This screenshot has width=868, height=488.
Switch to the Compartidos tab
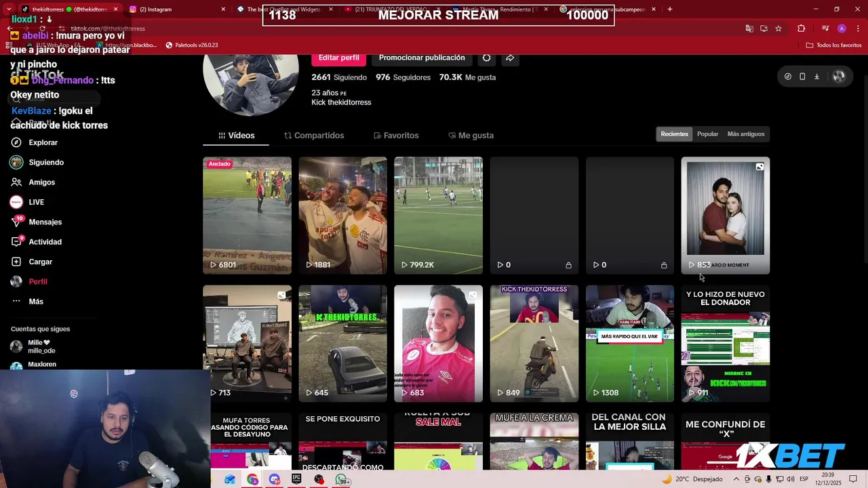(314, 136)
